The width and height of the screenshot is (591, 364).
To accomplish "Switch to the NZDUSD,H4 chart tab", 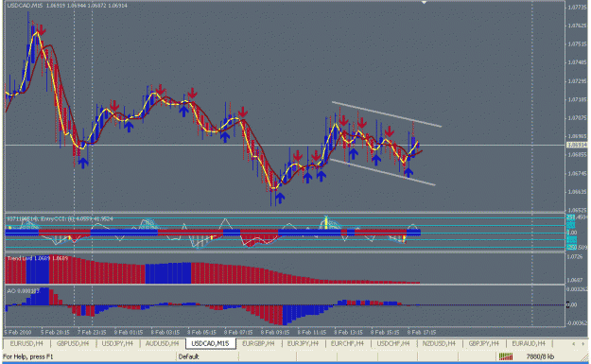I will pos(439,343).
